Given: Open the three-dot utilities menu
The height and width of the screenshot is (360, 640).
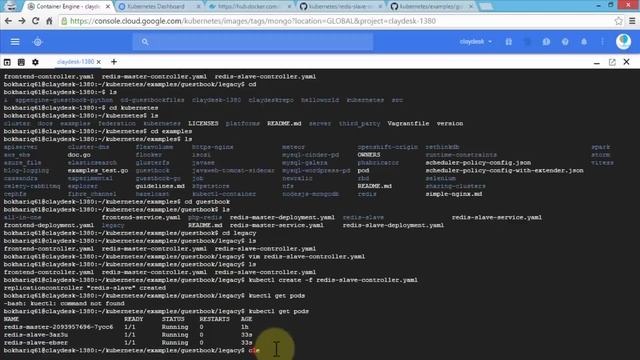Looking at the screenshot, I should pos(602,42).
